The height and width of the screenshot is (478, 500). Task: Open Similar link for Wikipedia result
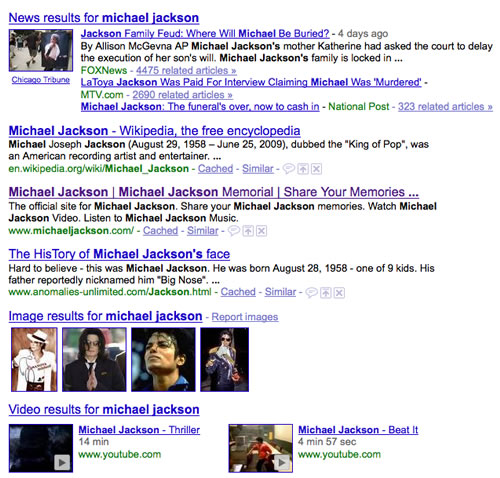258,169
